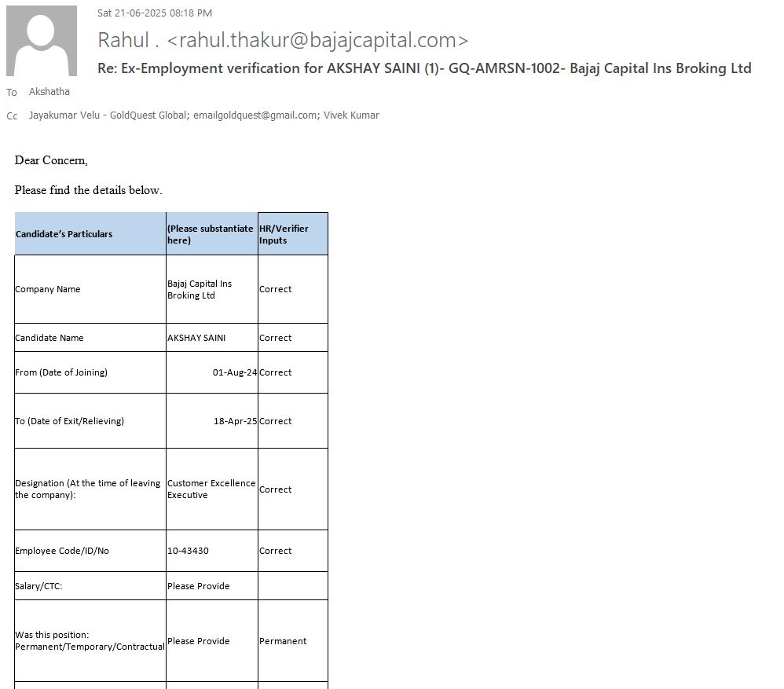Click the sender's profile avatar picture
Image resolution: width=784 pixels, height=689 pixels.
[42, 41]
